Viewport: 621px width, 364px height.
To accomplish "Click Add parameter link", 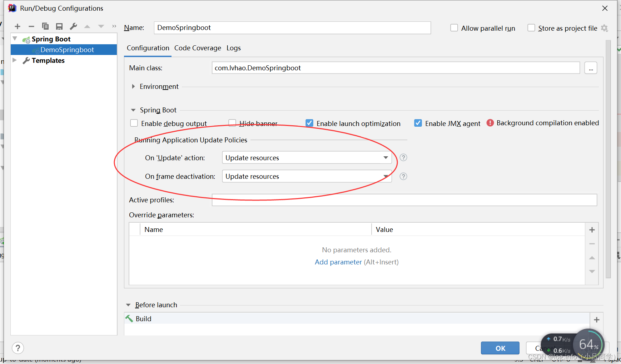I will coord(338,262).
